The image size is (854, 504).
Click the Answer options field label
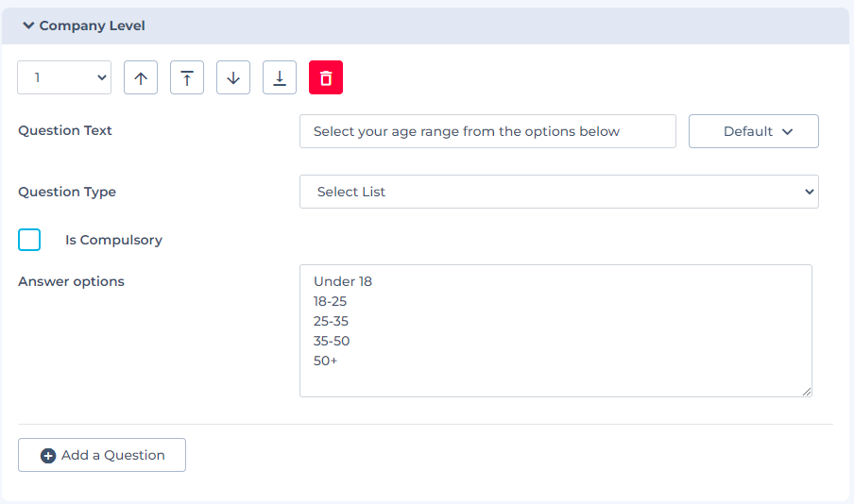[x=71, y=281]
